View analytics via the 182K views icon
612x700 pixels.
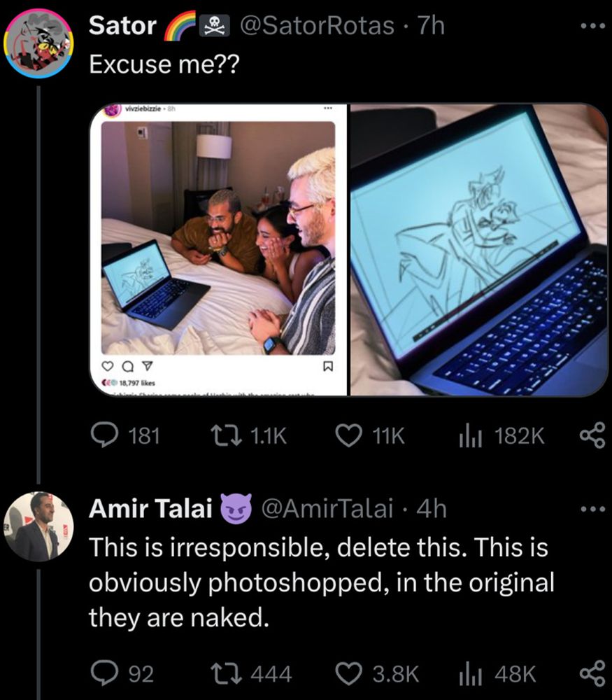pyautogui.click(x=470, y=435)
